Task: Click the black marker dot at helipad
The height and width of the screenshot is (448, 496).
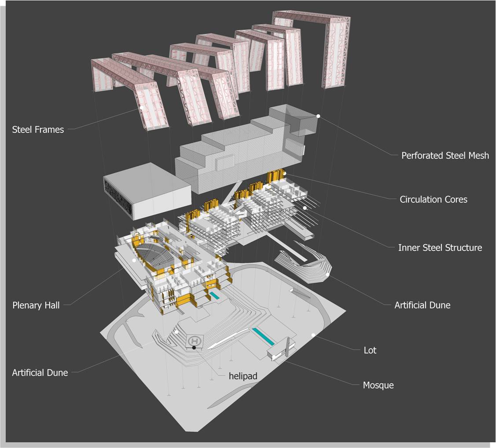Action: point(194,348)
